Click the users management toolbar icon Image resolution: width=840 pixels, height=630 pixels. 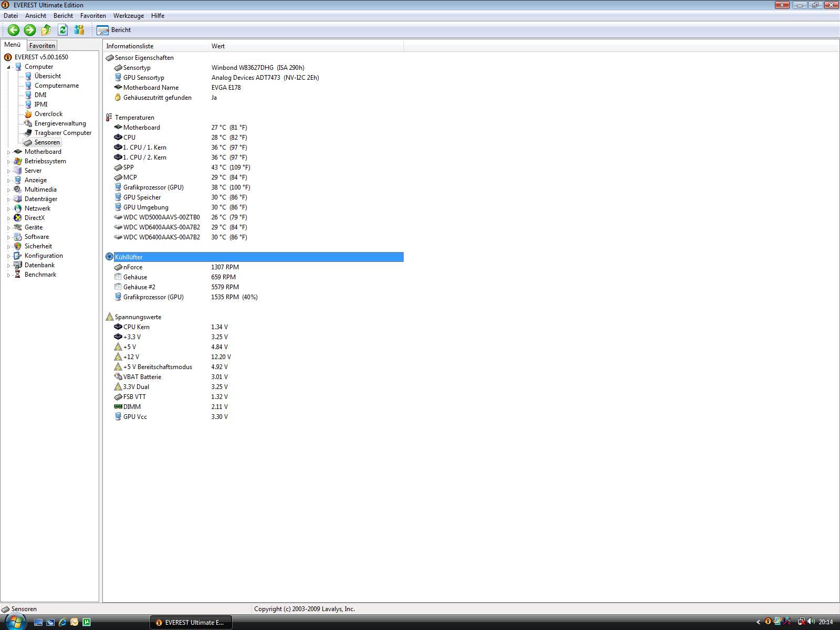point(79,30)
